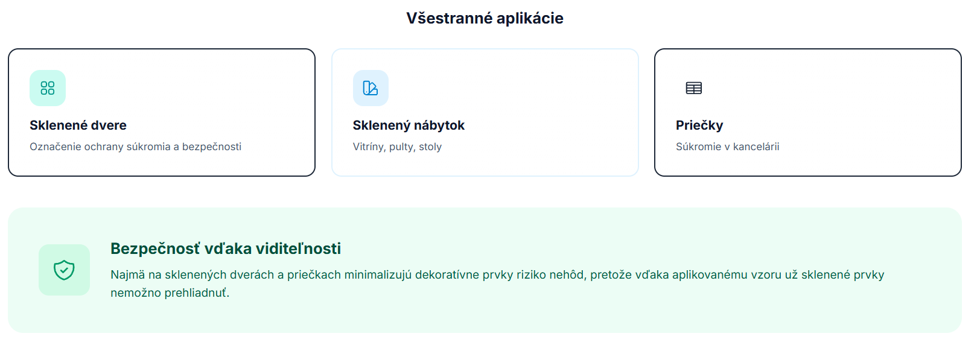Click the "Bezpečnosť vďaka viditeľnosti" heading
980x345 pixels.
tap(226, 248)
